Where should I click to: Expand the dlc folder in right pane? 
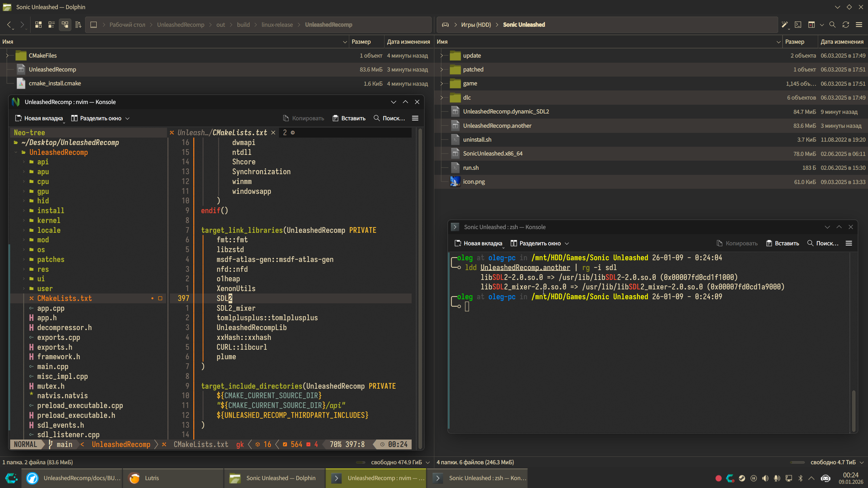(x=441, y=98)
